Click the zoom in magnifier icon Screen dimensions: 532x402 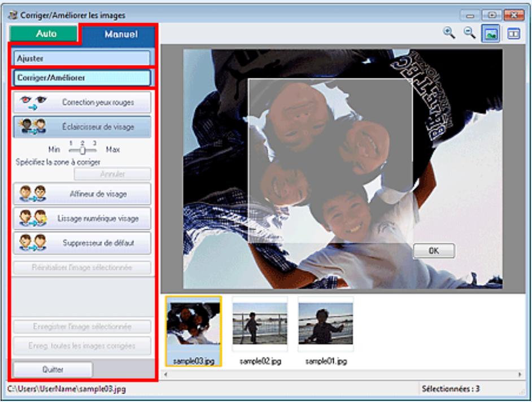tap(449, 33)
